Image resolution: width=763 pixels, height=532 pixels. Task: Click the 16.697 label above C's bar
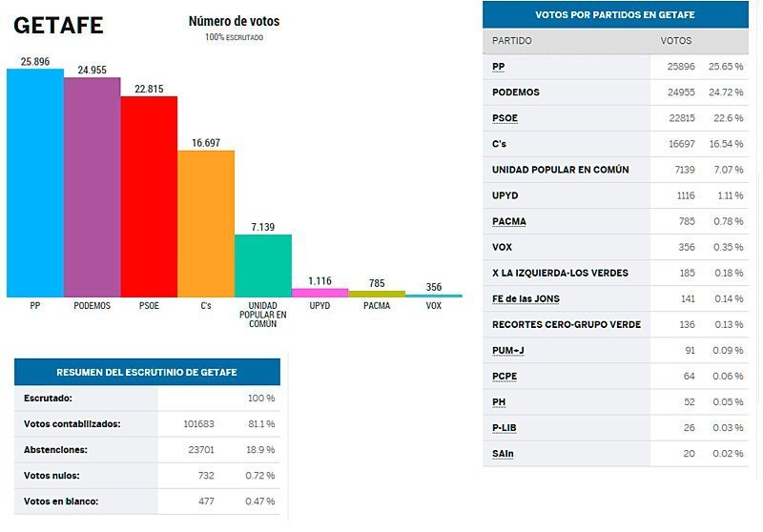206,142
